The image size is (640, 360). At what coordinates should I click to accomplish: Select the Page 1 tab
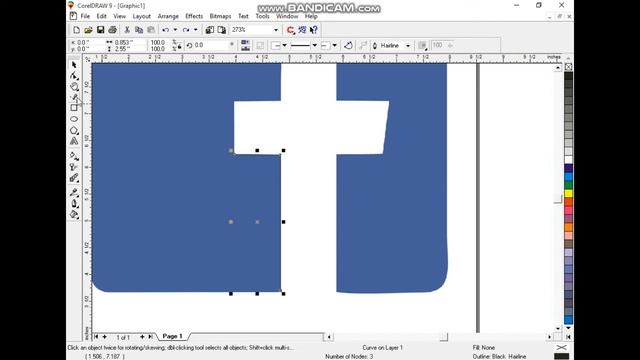click(172, 336)
